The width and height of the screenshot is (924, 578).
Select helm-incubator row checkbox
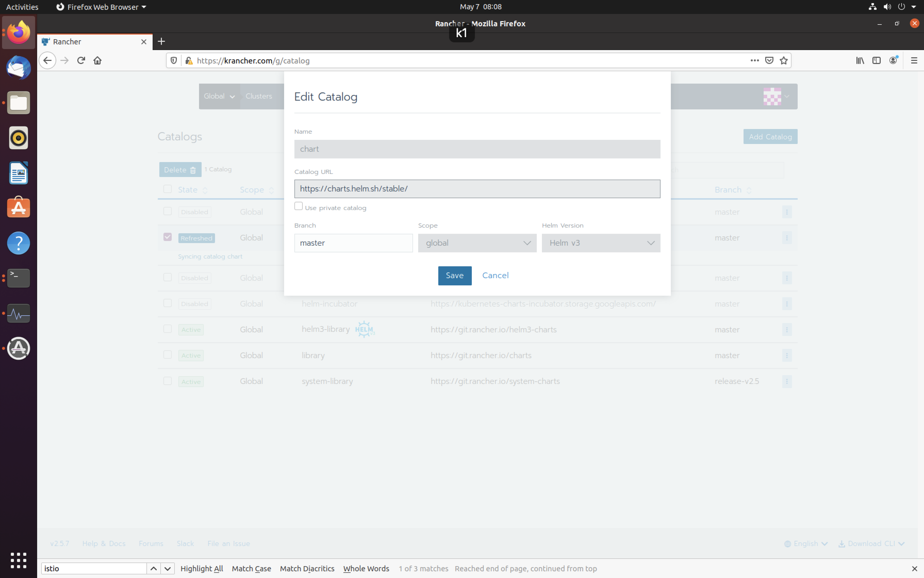click(x=167, y=303)
